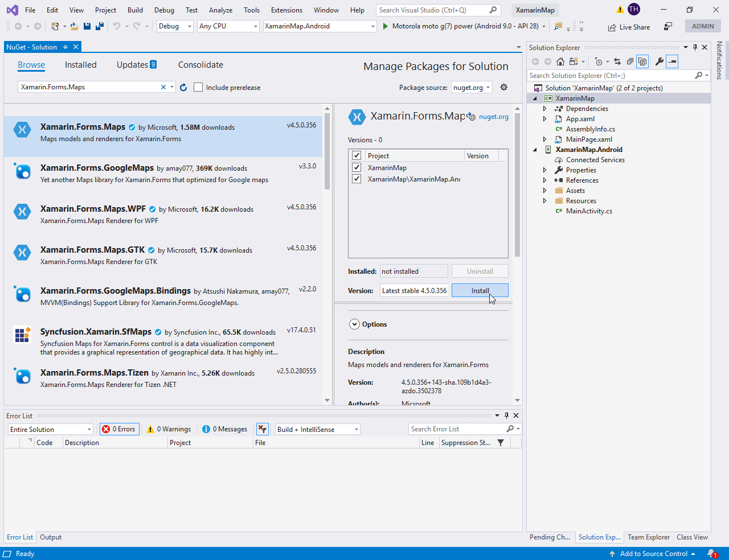Viewport: 729px width, 560px height.
Task: Collapse All items in Solution Explorer
Action: [630, 61]
